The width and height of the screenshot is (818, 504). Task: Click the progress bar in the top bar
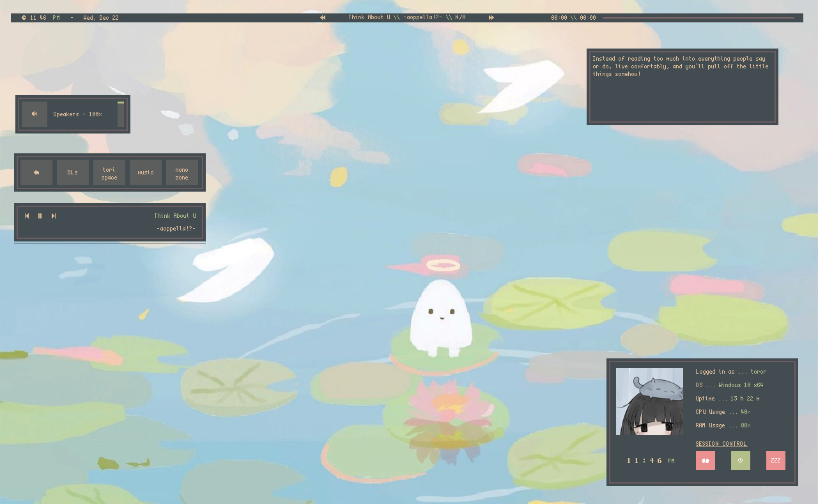700,17
